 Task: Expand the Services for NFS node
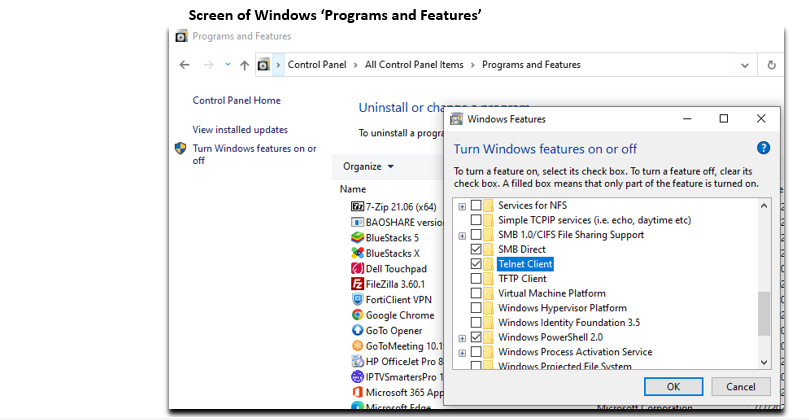(462, 206)
